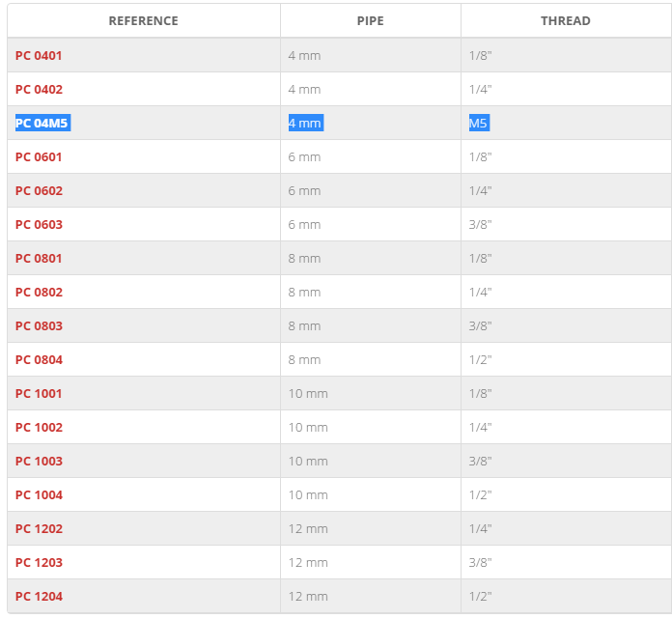
Task: Open the PC 0804 reference link
Action: coord(39,360)
